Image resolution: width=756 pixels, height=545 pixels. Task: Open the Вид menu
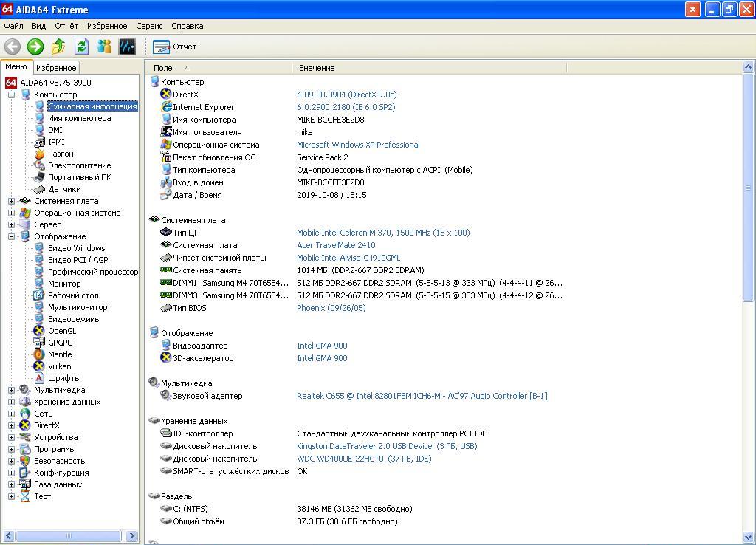point(38,26)
